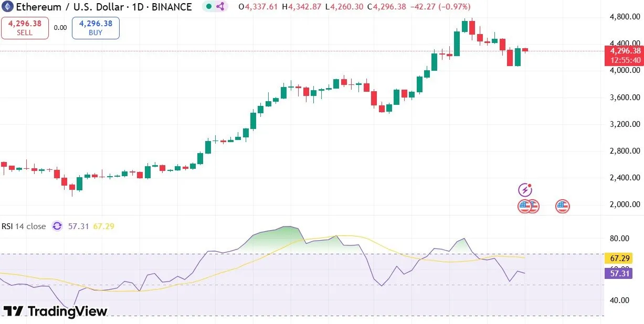The height and width of the screenshot is (324, 644).
Task: Click the TradingView logo
Action: pos(55,311)
